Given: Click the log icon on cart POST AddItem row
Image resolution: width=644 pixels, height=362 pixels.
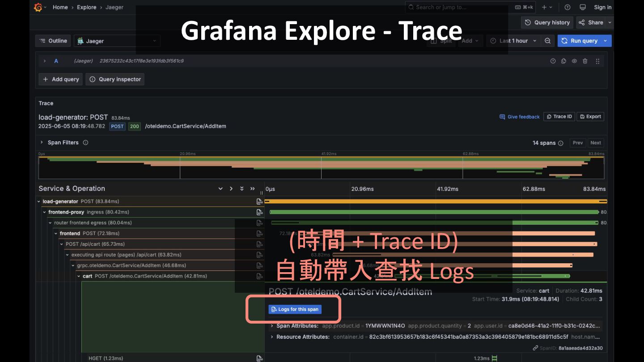Looking at the screenshot, I should (259, 276).
